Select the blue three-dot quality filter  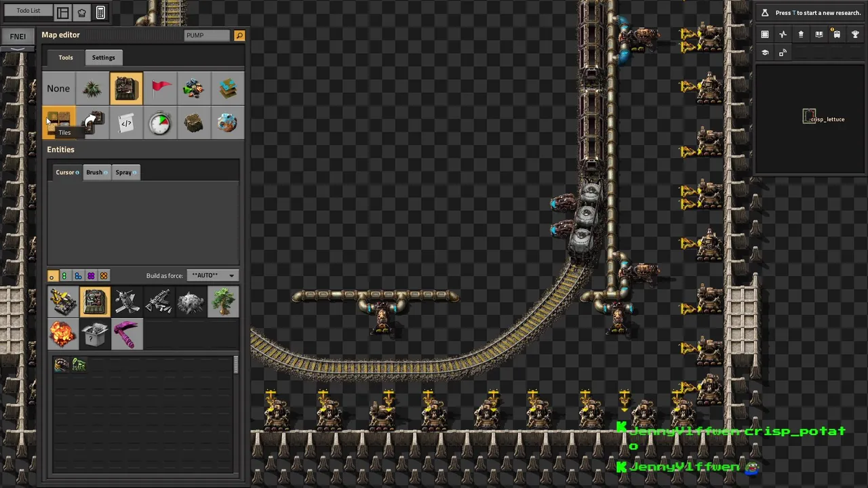point(78,276)
